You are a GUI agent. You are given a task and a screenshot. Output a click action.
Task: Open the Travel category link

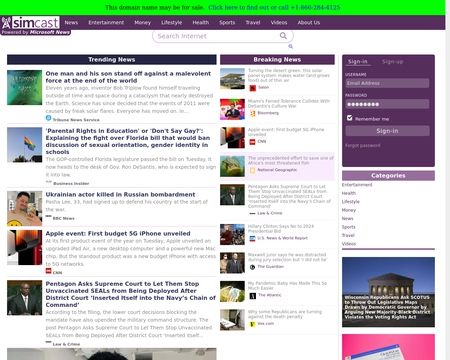tap(348, 235)
